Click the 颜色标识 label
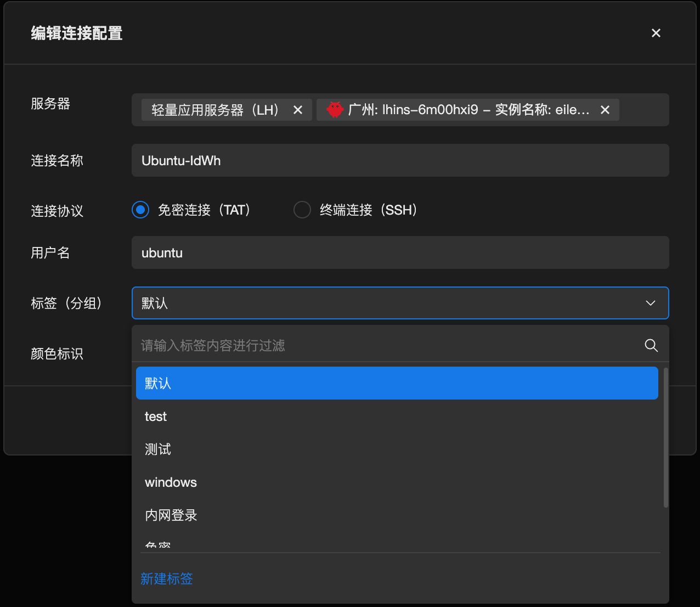The image size is (700, 607). click(x=57, y=353)
